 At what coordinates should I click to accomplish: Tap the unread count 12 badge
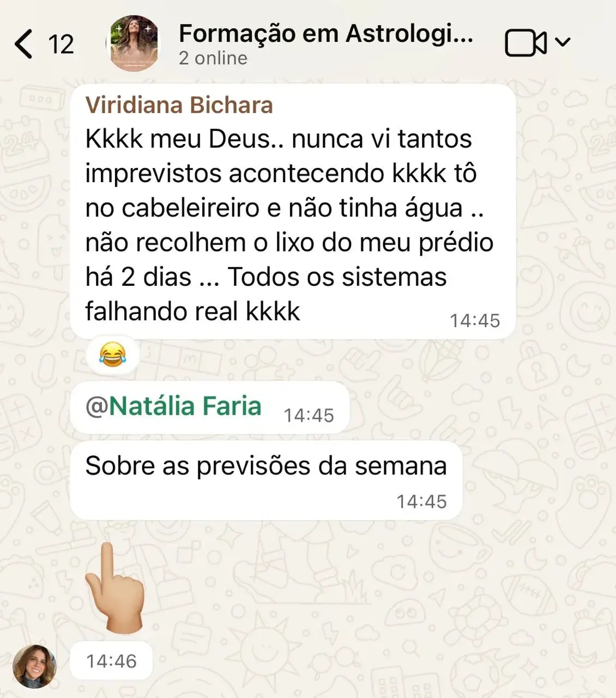click(61, 44)
